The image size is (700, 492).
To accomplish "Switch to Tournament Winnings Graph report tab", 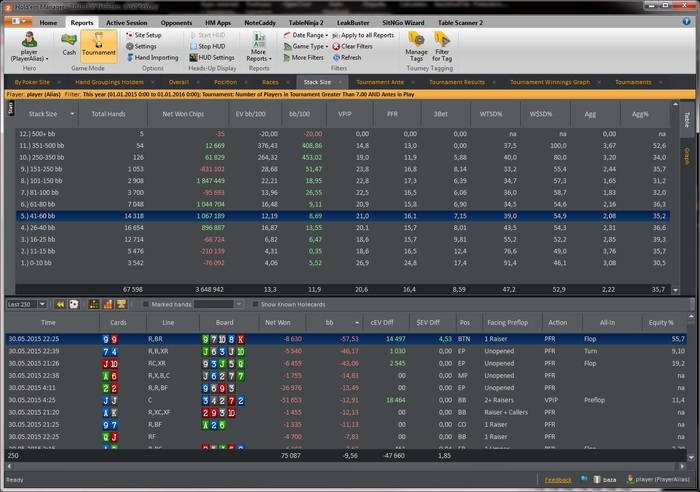I will (x=550, y=82).
